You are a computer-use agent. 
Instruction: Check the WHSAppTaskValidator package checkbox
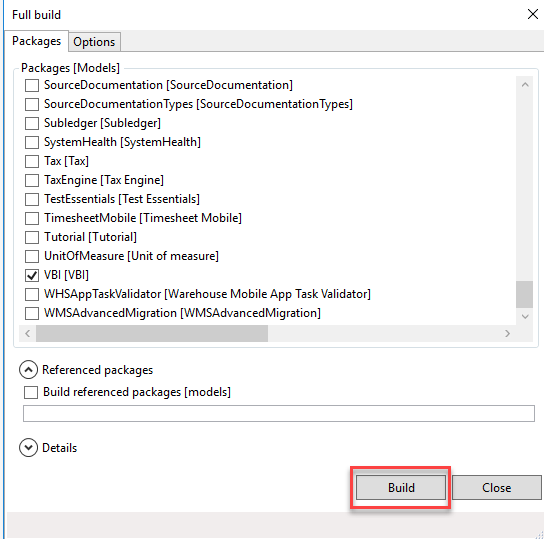(32, 294)
